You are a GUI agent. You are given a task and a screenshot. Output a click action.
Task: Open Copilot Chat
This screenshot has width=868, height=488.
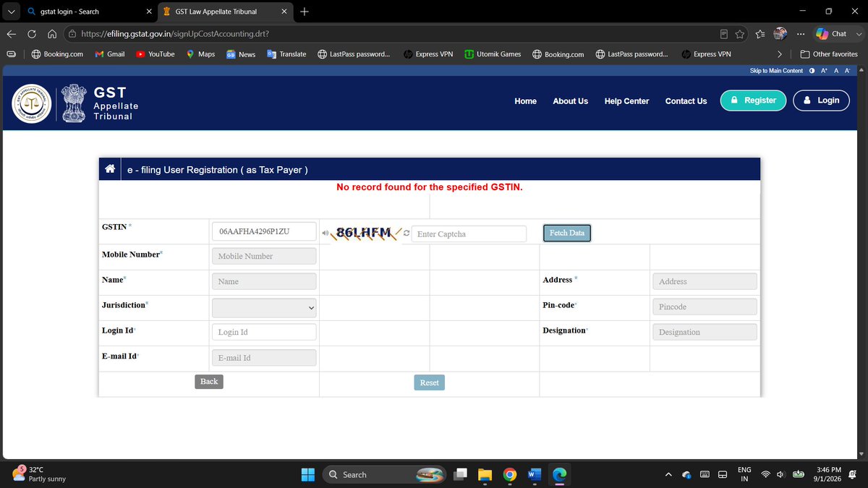pos(831,33)
